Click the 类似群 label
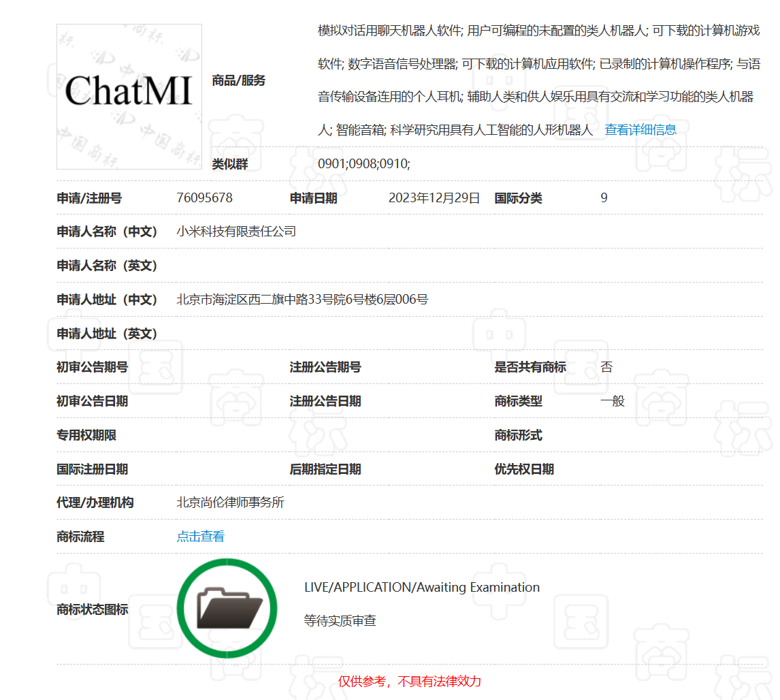Image resolution: width=780 pixels, height=700 pixels. (x=230, y=164)
